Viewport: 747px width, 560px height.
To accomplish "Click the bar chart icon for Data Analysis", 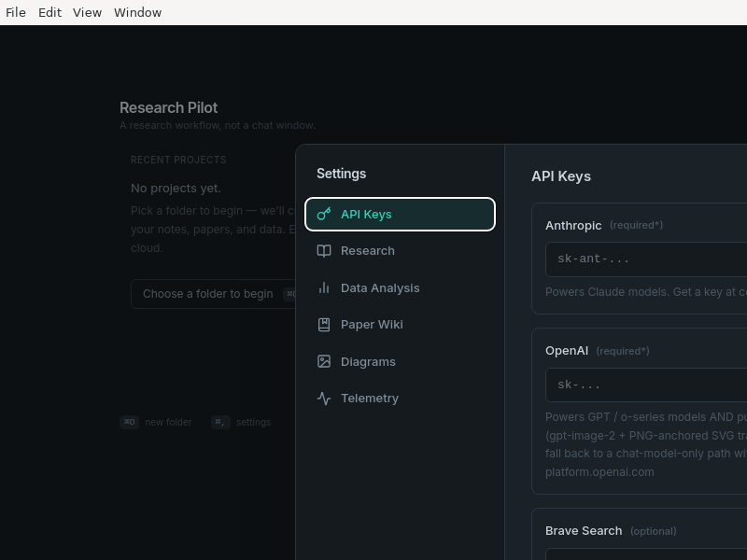I will tap(324, 287).
